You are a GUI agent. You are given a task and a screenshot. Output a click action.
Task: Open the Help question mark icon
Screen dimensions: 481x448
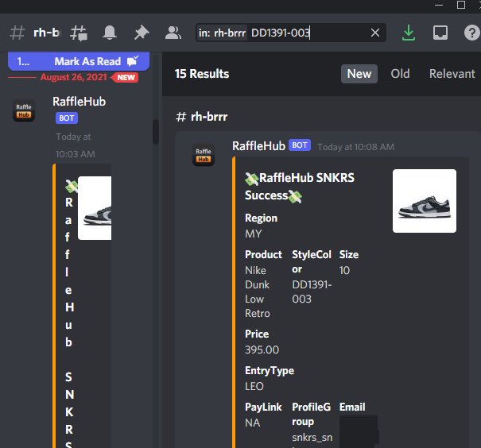[471, 33]
